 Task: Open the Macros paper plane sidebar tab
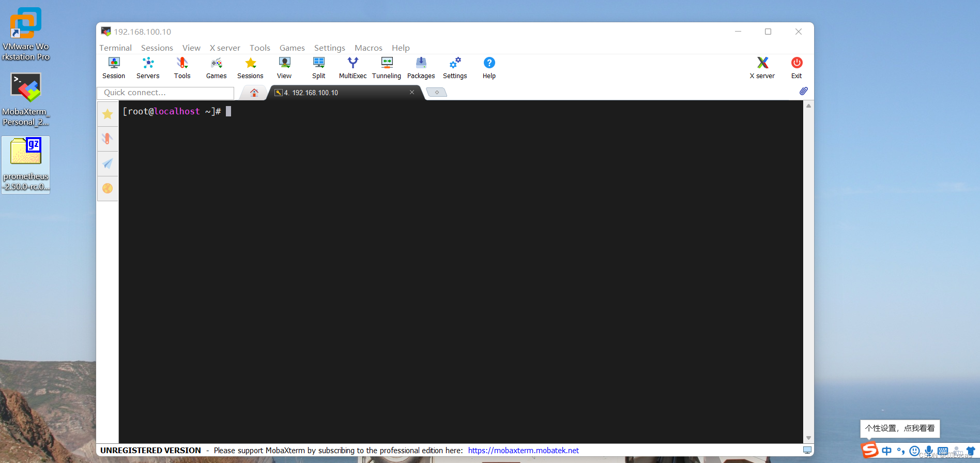pos(108,163)
